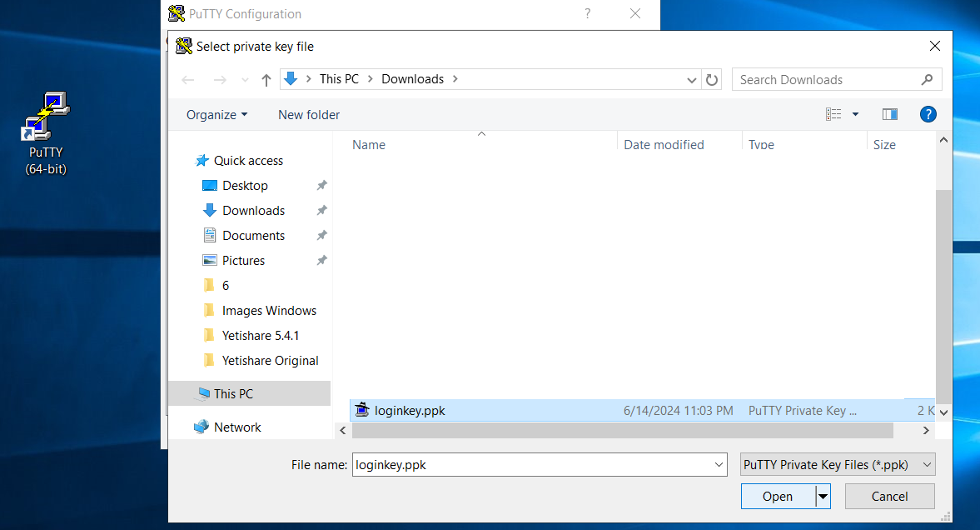Open file dialog help
The width and height of the screenshot is (980, 530).
pyautogui.click(x=928, y=114)
